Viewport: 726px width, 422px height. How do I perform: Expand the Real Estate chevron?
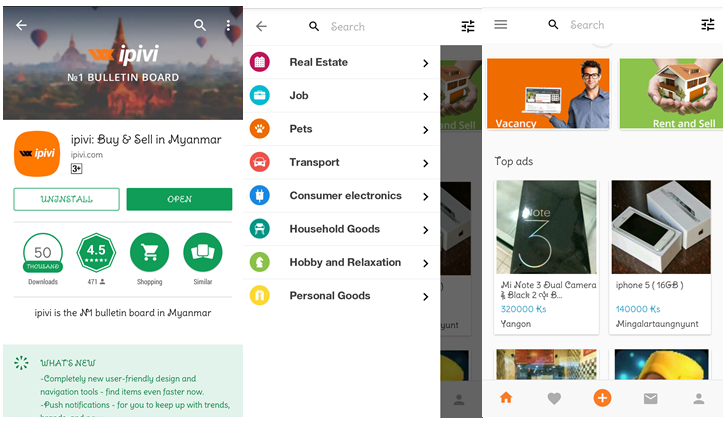coord(426,63)
